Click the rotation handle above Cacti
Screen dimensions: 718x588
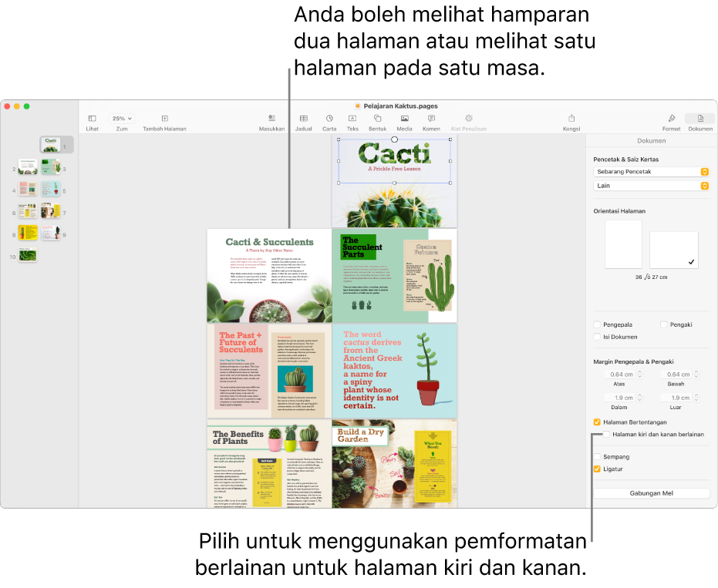394,139
